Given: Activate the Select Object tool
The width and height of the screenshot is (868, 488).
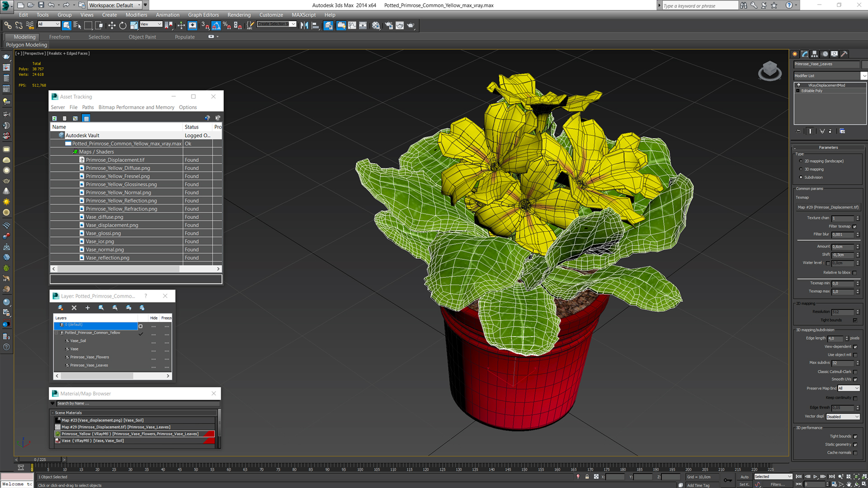Looking at the screenshot, I should pyautogui.click(x=66, y=25).
